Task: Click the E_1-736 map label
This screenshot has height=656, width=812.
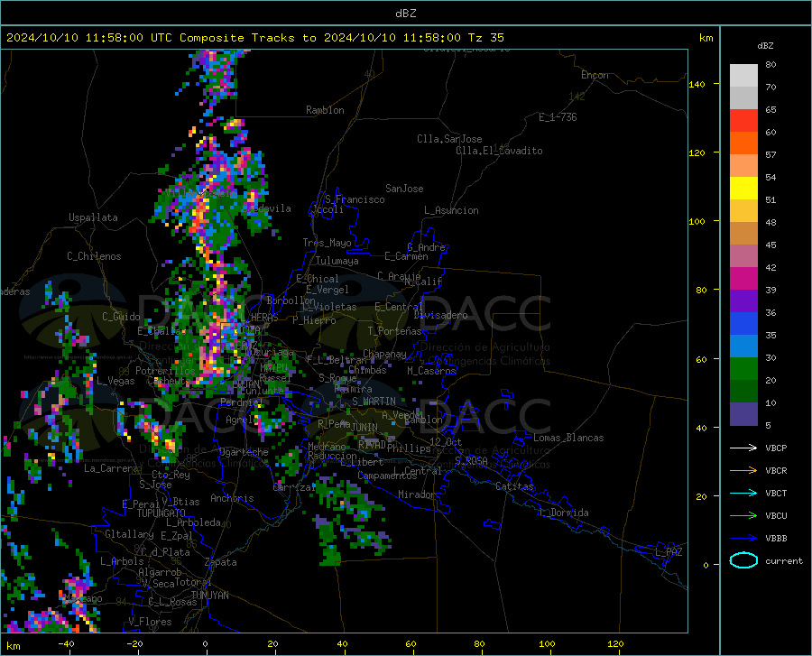Action: coord(558,117)
